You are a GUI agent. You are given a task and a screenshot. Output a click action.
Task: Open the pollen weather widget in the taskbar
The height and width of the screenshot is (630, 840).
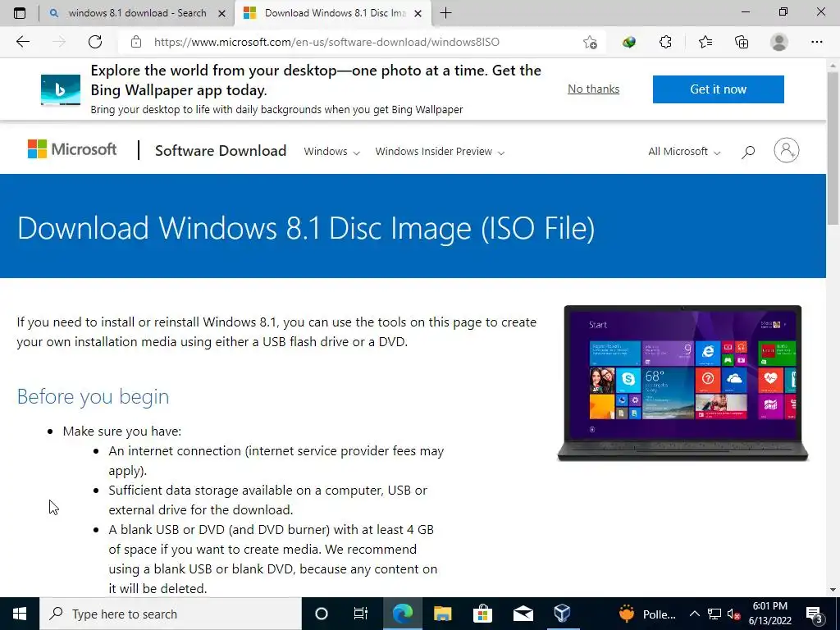pos(646,614)
